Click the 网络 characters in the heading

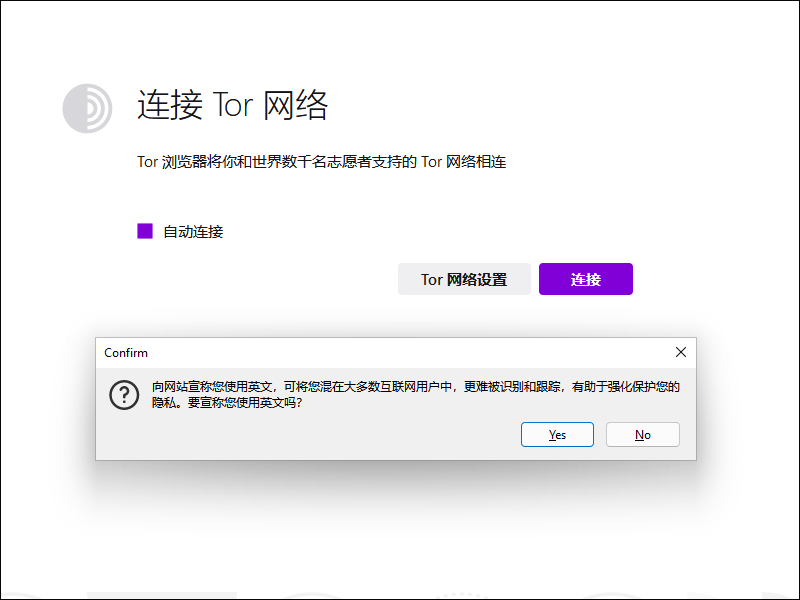(x=296, y=105)
